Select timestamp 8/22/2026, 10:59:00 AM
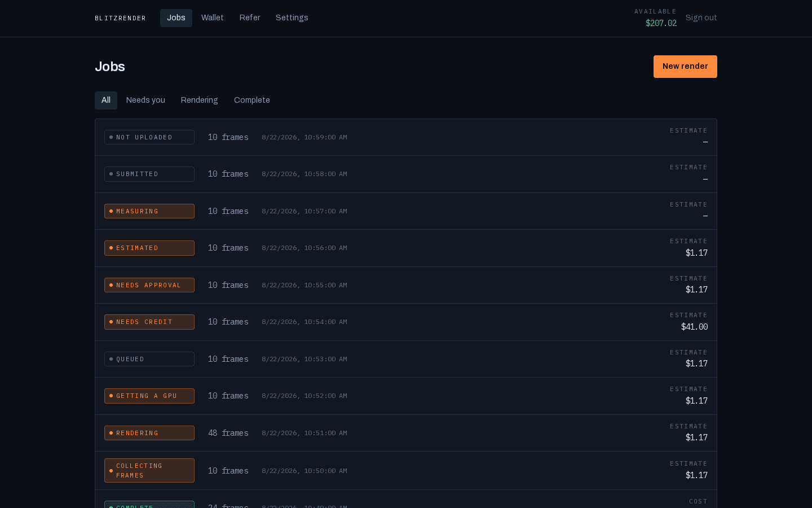Screen dimensions: 812x508 coord(304,137)
